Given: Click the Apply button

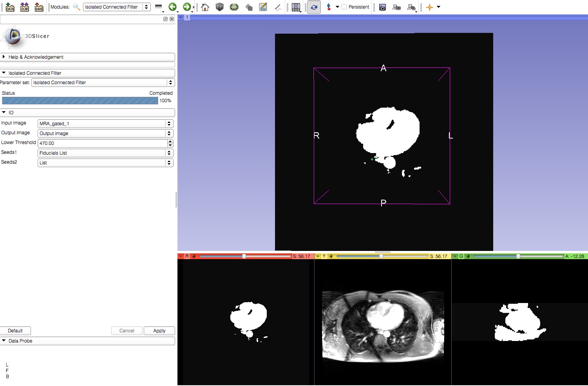Looking at the screenshot, I should click(x=159, y=331).
